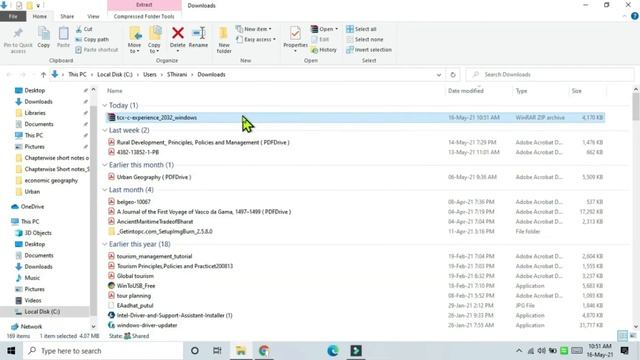This screenshot has height=360, width=640.
Task: Sort by Name column header
Action: [115, 91]
